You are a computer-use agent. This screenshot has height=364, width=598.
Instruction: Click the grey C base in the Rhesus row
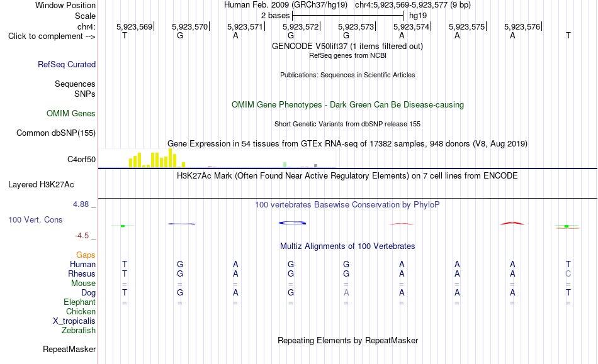pyautogui.click(x=568, y=273)
